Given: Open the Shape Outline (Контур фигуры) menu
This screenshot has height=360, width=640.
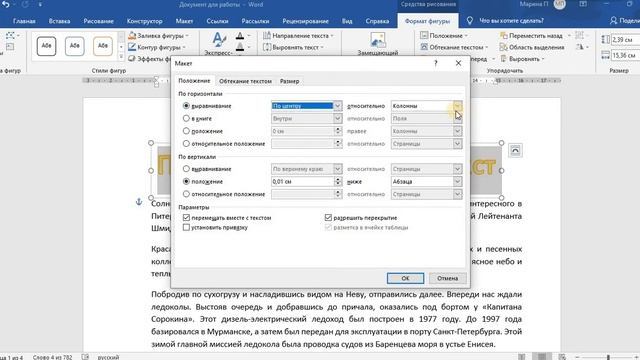Looking at the screenshot, I should click(x=157, y=47).
